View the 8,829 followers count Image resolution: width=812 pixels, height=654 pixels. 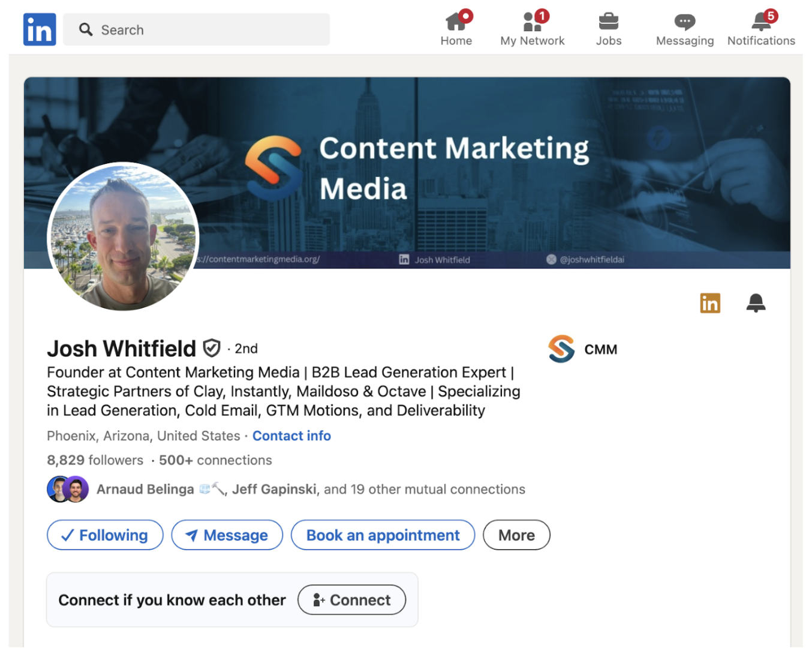coord(95,460)
